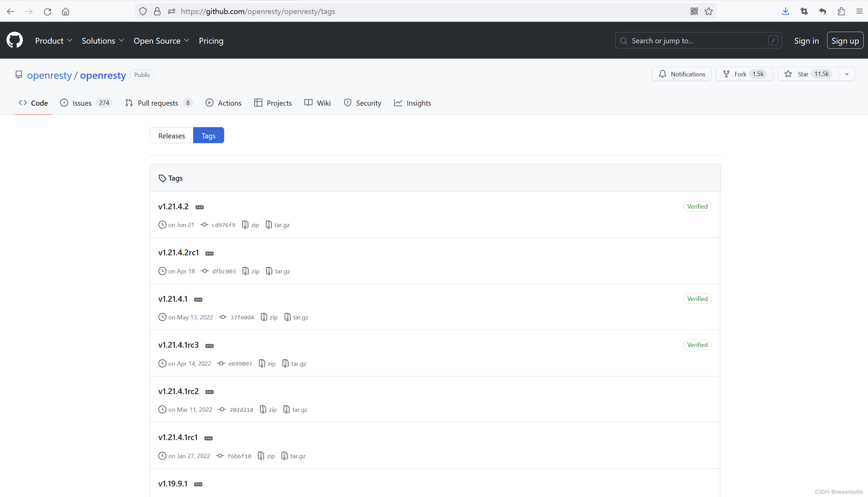868x497 pixels.
Task: Click the browser Home icon
Action: [x=65, y=12]
